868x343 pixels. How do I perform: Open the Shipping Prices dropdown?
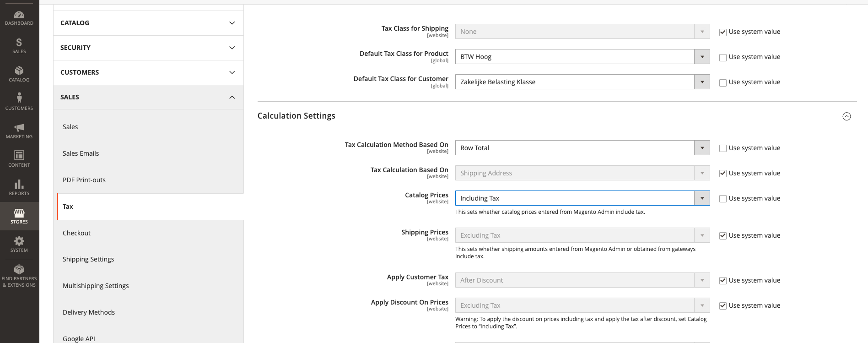point(582,235)
